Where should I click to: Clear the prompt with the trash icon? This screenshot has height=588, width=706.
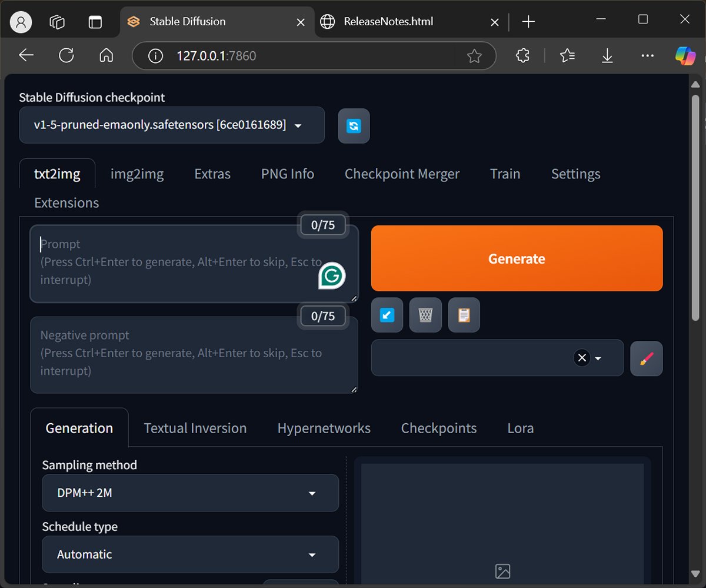pyautogui.click(x=425, y=315)
